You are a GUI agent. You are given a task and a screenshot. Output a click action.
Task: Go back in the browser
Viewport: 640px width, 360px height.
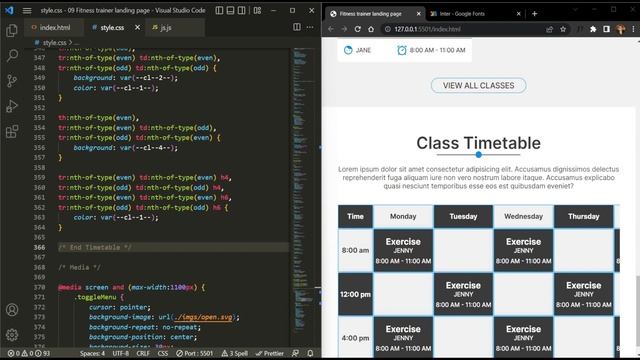tap(331, 29)
